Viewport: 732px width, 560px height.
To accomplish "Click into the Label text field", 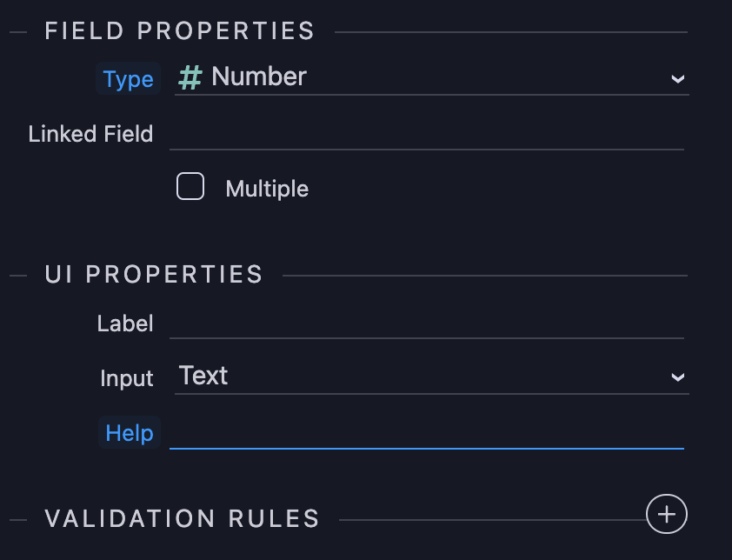I will tap(426, 323).
